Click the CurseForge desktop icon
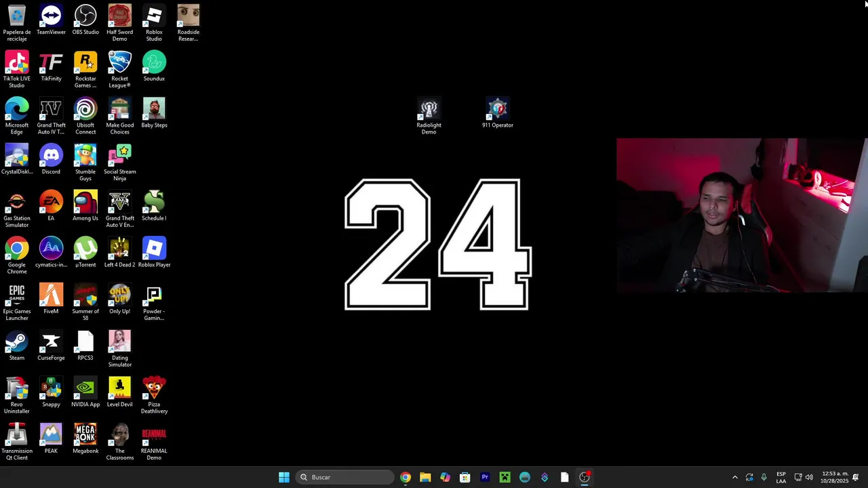868x488 pixels. (51, 346)
